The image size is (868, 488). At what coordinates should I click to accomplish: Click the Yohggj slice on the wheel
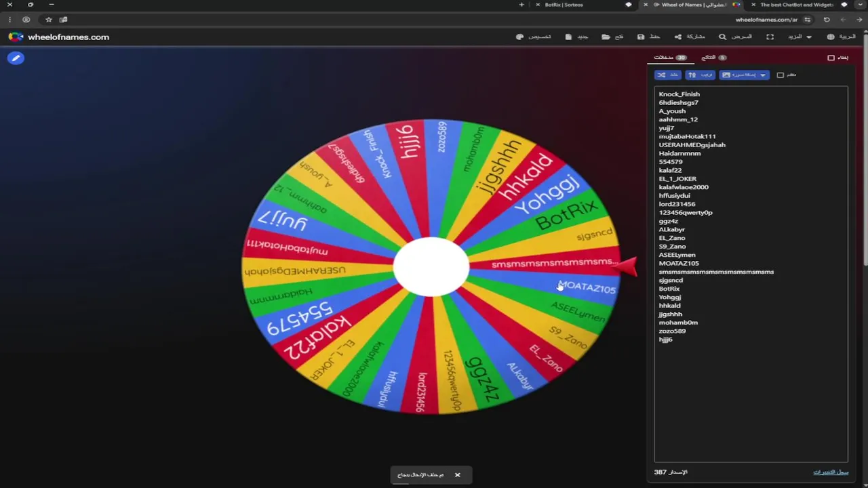[x=547, y=195]
